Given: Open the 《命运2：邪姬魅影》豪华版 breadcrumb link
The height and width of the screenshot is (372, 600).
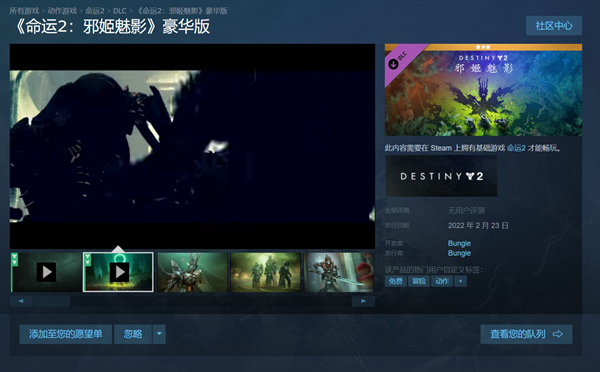Looking at the screenshot, I should [181, 11].
